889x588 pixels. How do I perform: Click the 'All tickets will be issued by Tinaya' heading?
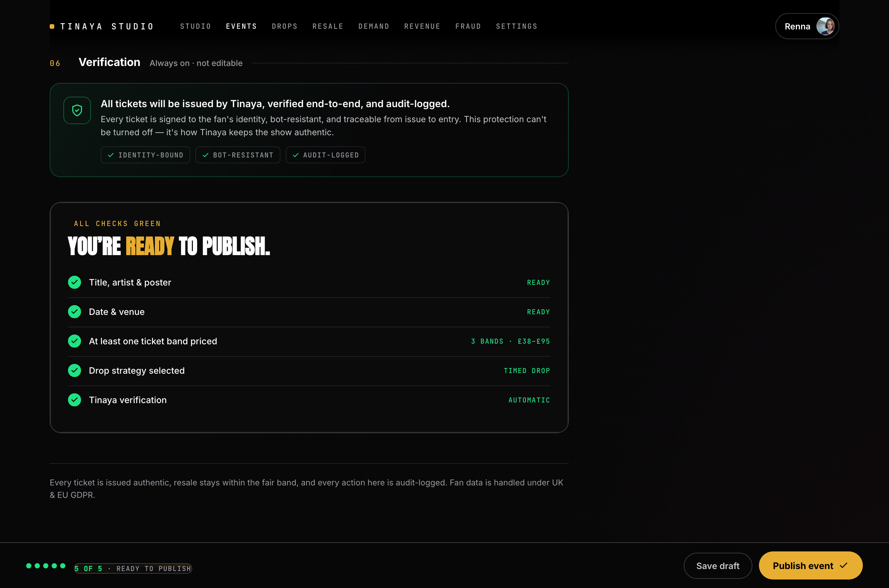pos(275,104)
